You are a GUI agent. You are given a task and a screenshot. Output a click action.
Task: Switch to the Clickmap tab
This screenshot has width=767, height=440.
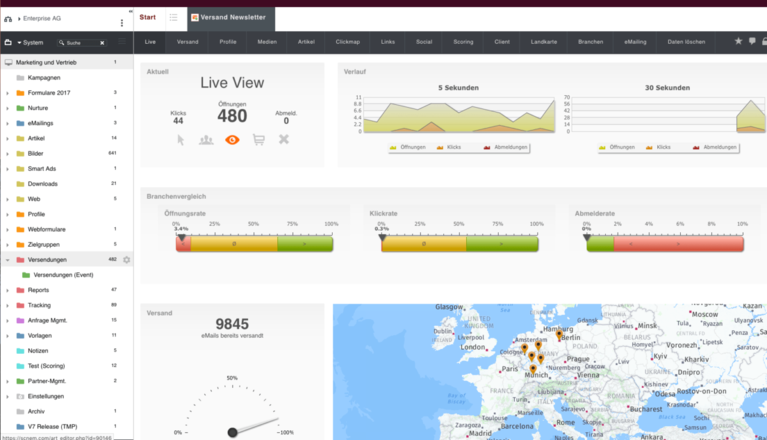[x=347, y=42]
